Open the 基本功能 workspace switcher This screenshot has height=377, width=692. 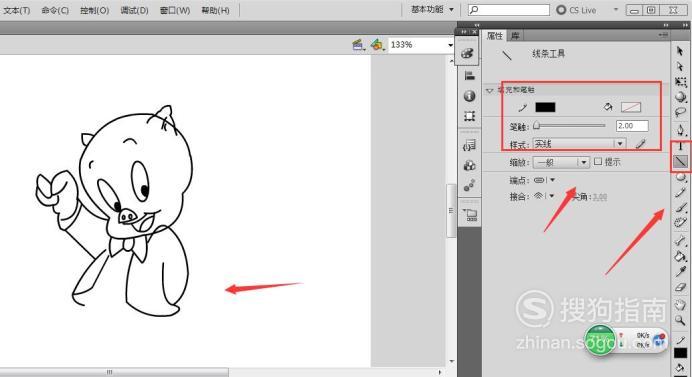(x=432, y=9)
